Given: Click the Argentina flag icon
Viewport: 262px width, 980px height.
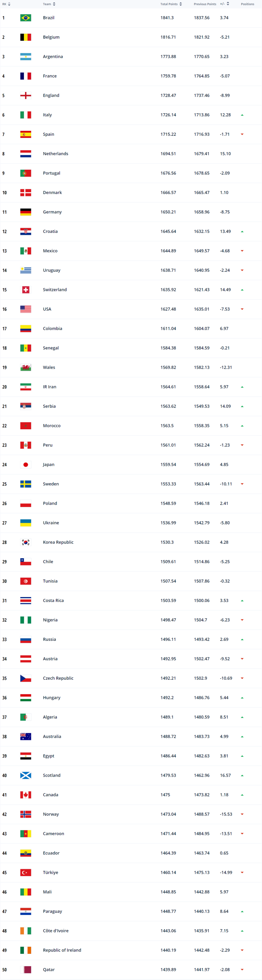Looking at the screenshot, I should pyautogui.click(x=25, y=56).
